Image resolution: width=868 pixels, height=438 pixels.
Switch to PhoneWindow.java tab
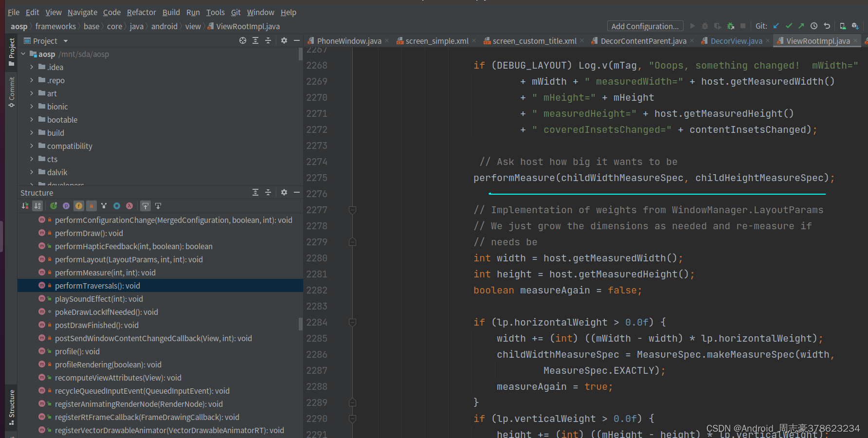point(349,41)
